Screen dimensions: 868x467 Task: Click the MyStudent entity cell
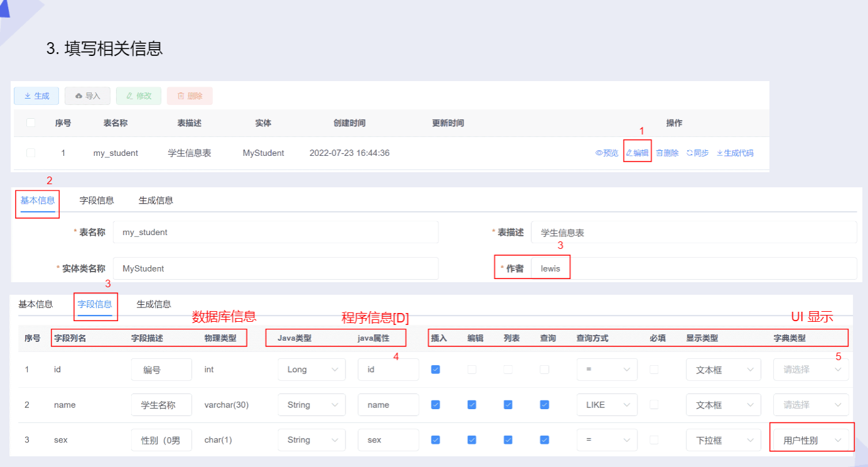click(x=263, y=153)
